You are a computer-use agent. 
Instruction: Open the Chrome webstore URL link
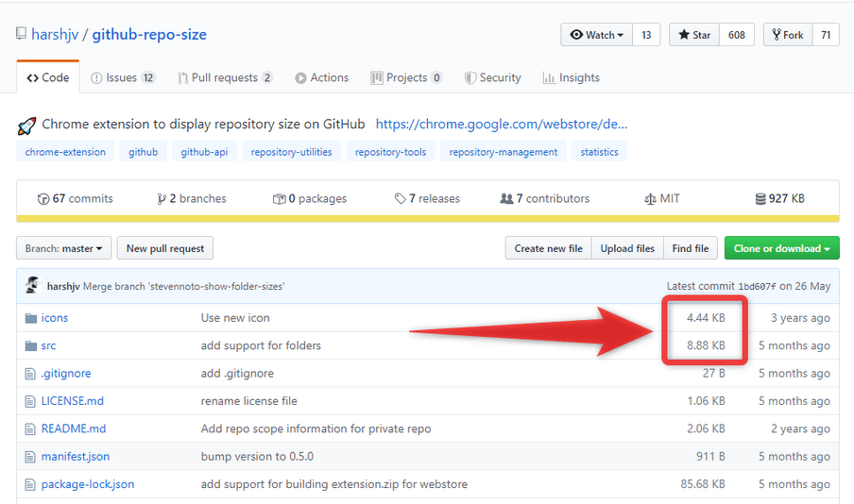tap(502, 124)
